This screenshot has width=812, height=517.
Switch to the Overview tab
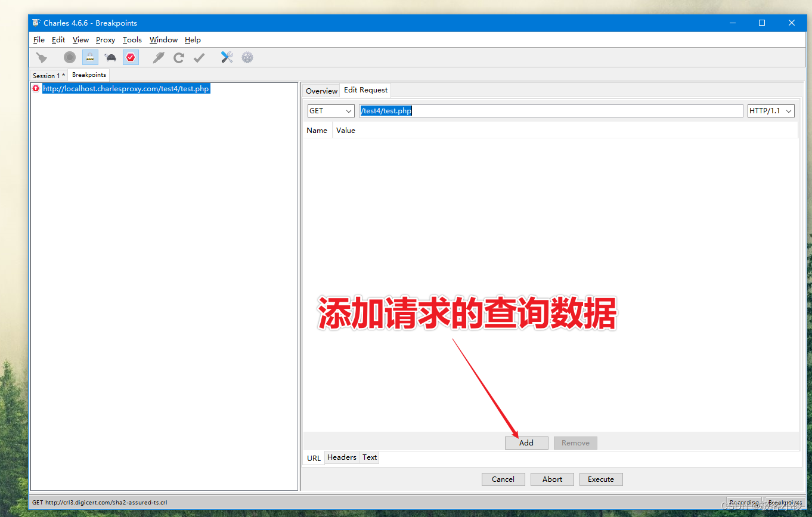[321, 91]
